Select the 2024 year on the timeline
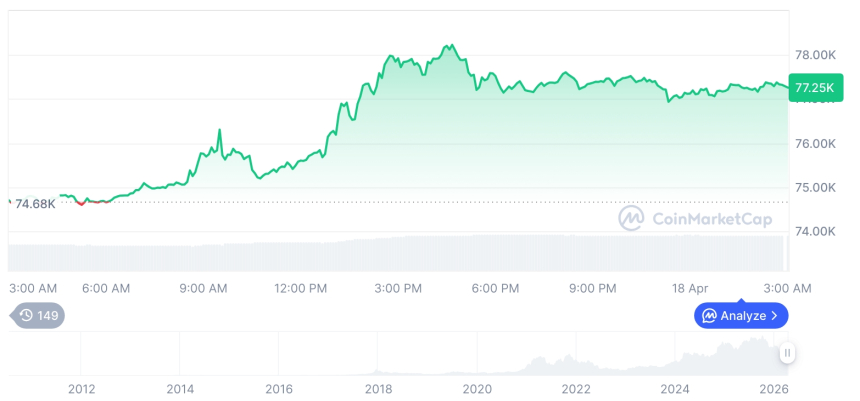Image resolution: width=860 pixels, height=401 pixels. pyautogui.click(x=675, y=389)
